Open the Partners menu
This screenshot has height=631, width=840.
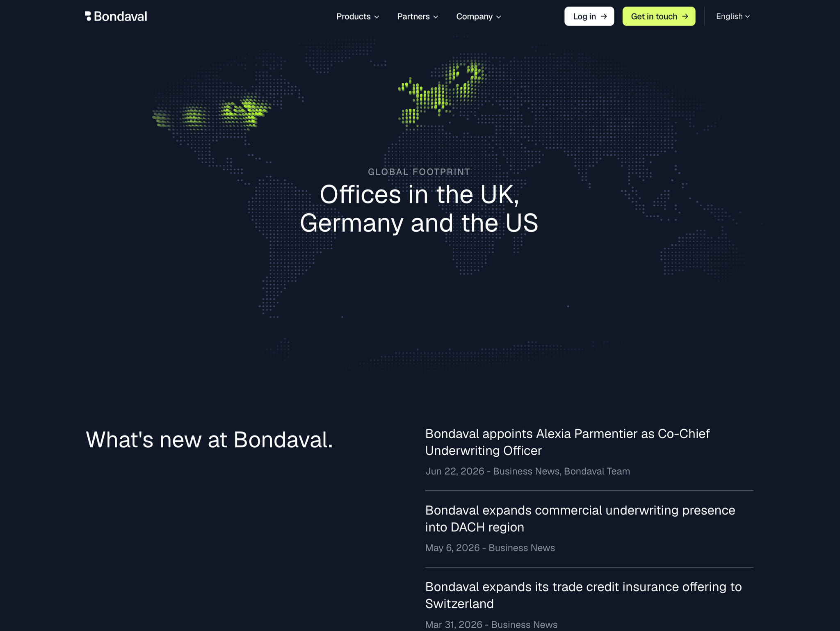pyautogui.click(x=418, y=16)
